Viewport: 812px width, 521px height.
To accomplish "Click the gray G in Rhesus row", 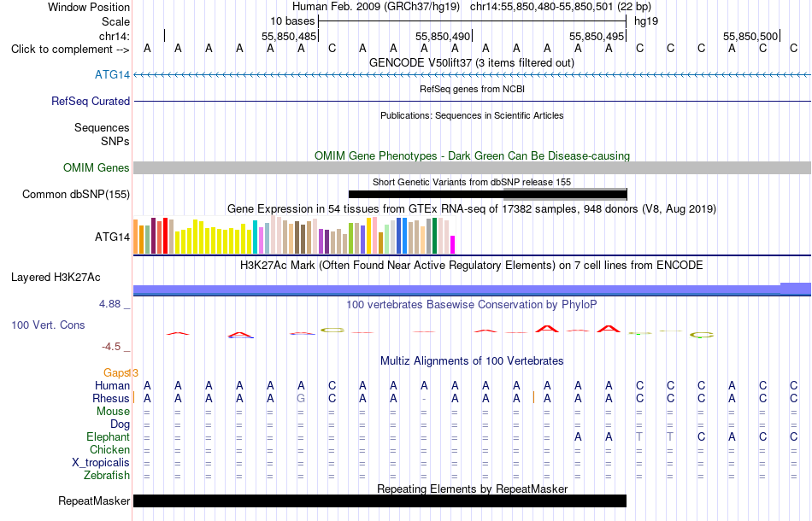I will point(301,398).
